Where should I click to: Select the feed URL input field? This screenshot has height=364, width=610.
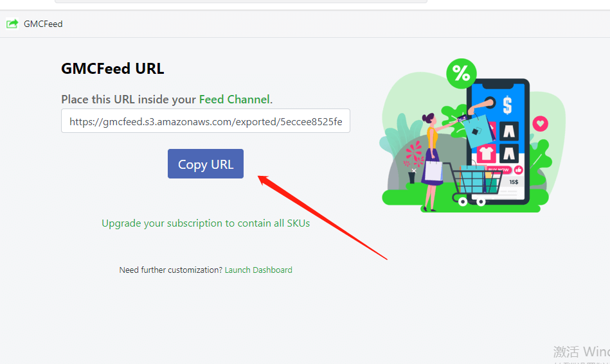coord(206,121)
